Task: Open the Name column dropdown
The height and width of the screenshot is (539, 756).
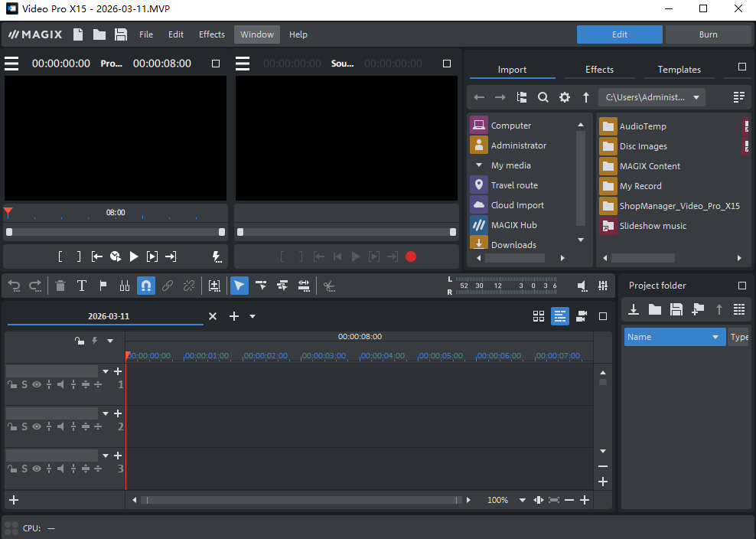Action: (x=715, y=337)
